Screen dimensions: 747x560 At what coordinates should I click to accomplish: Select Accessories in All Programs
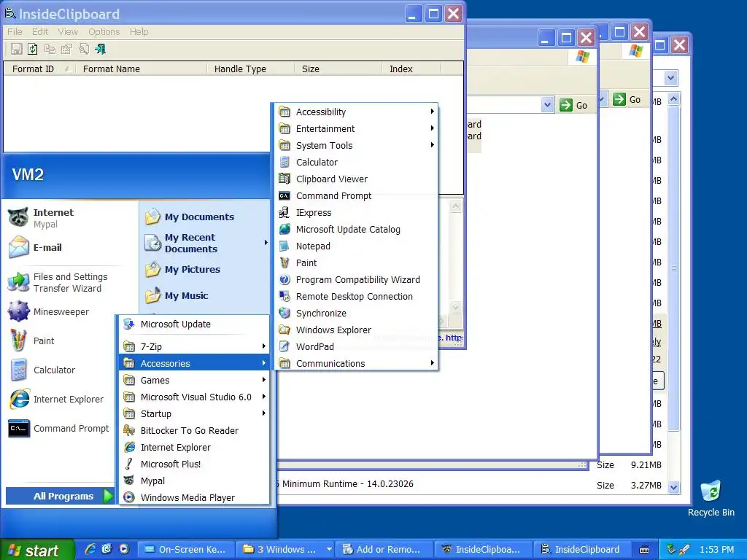point(194,363)
